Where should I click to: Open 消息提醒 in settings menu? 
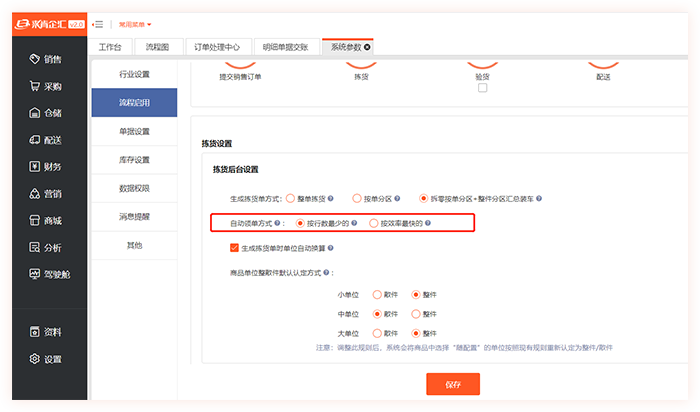(134, 217)
